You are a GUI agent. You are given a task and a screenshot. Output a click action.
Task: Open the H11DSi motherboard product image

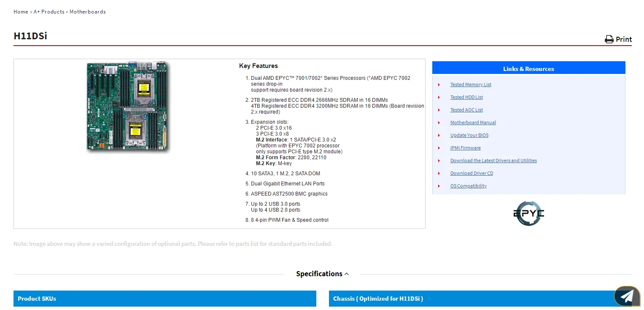128,107
